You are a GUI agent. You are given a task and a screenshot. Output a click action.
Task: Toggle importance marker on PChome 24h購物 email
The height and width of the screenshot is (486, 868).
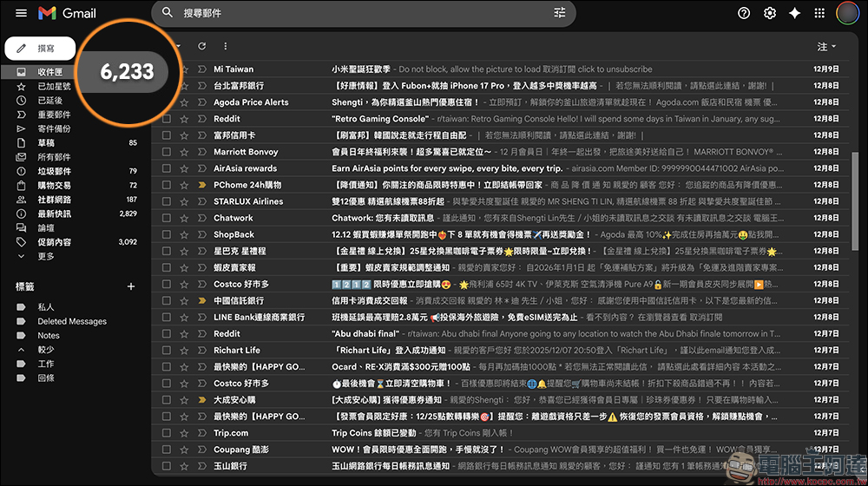tap(202, 185)
